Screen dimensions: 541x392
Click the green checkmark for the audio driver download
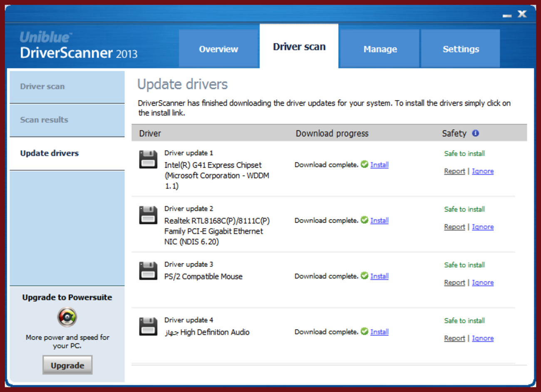tap(364, 332)
